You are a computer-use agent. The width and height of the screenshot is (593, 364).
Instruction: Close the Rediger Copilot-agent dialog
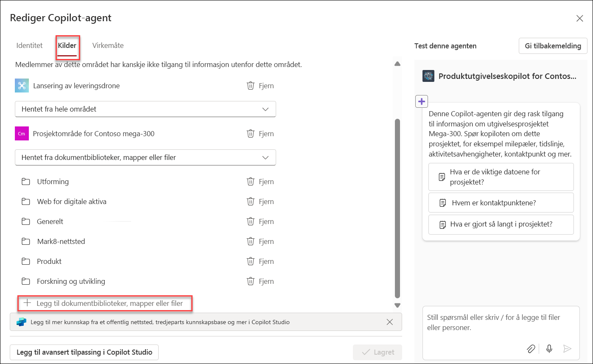coord(579,18)
